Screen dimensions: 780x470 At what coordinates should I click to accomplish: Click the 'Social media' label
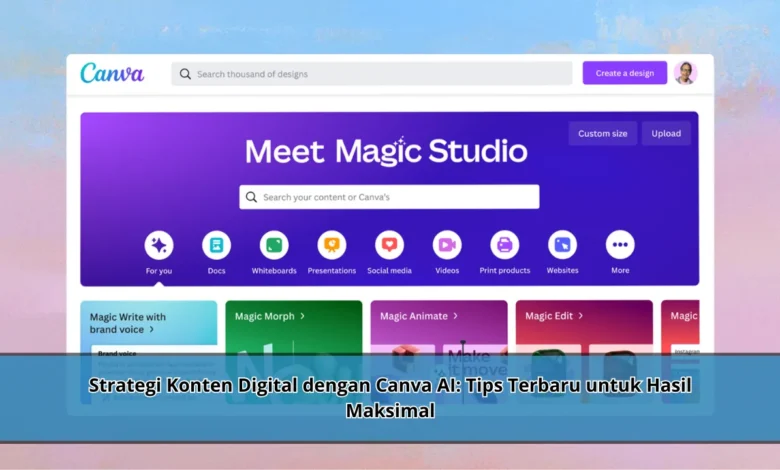coord(390,271)
